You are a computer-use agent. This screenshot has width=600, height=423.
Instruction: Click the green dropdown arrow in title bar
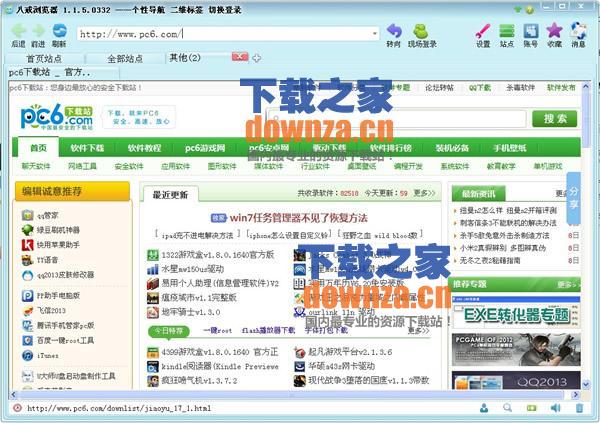(518, 9)
